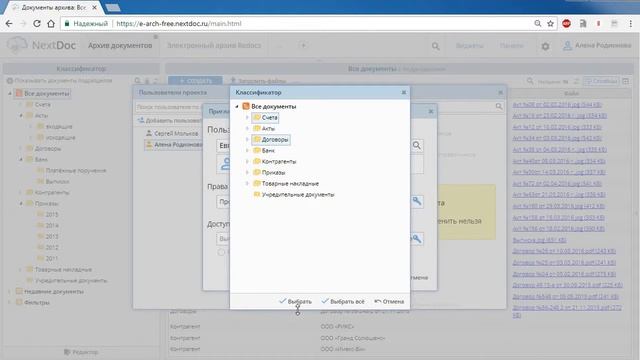Reload the browser page

pos(37,24)
